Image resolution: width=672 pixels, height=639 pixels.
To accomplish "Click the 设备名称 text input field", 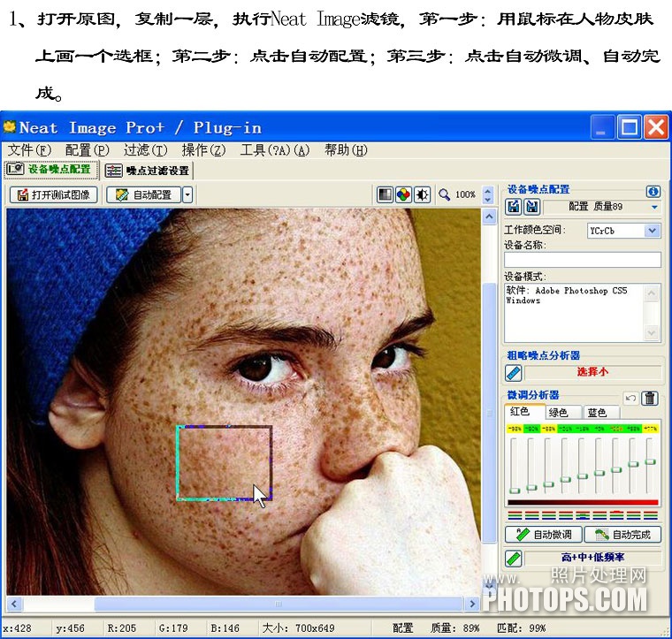I will click(x=583, y=260).
